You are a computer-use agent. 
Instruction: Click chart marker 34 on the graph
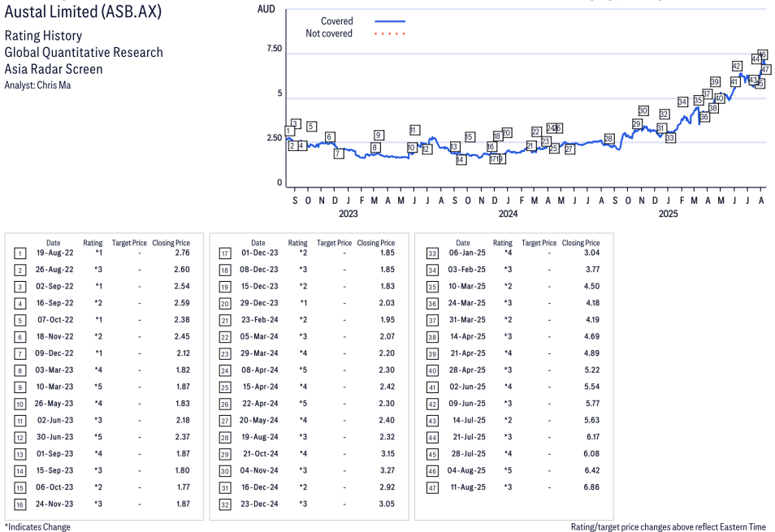[682, 102]
